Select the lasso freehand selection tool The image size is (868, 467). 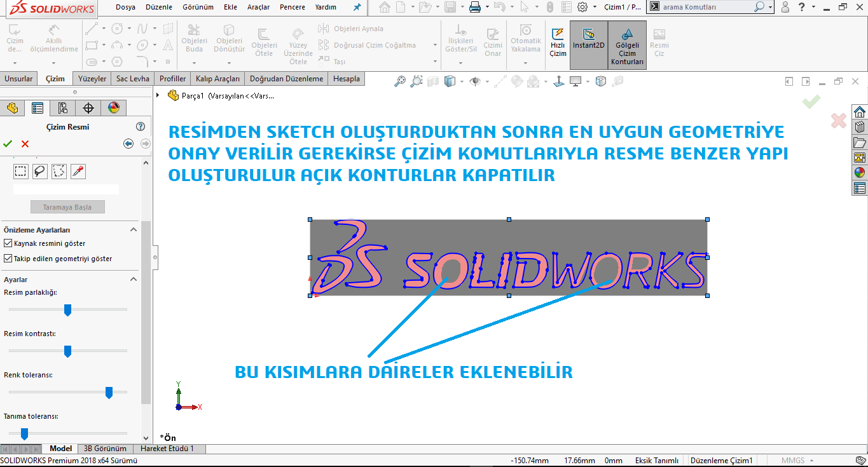(x=40, y=171)
